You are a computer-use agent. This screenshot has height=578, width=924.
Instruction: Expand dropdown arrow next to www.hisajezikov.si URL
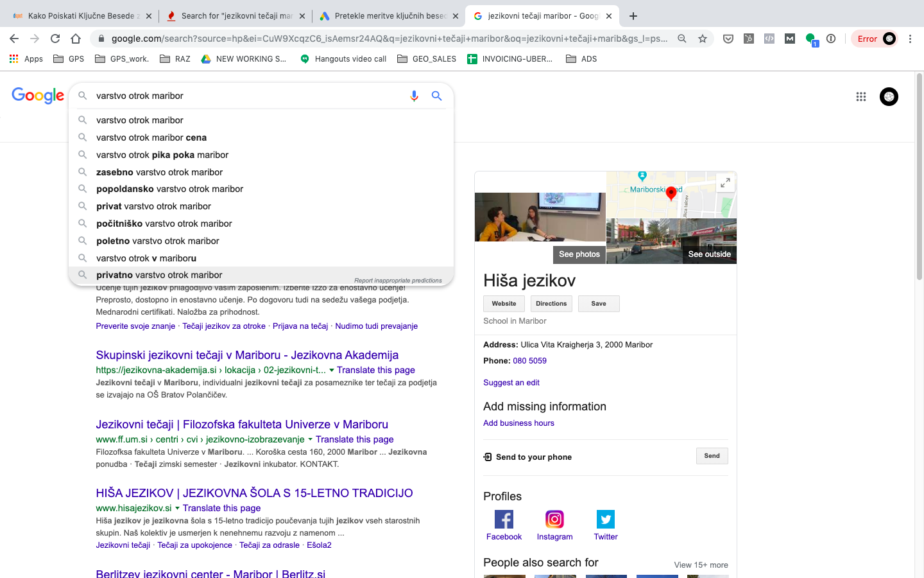177,508
